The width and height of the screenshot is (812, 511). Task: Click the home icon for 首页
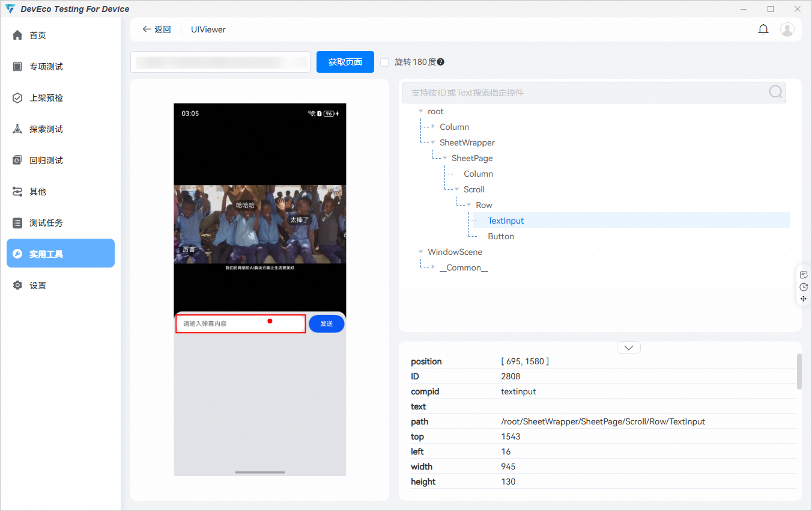click(17, 35)
